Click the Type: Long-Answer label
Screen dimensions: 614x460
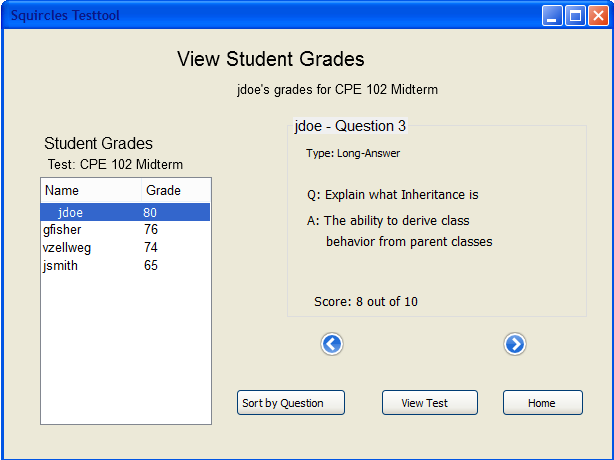tap(353, 153)
